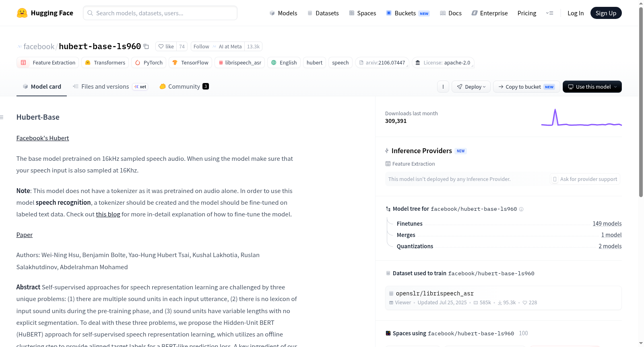Click the Spaces using count 100
Viewport: 644px width, 347px height.
[x=523, y=333]
